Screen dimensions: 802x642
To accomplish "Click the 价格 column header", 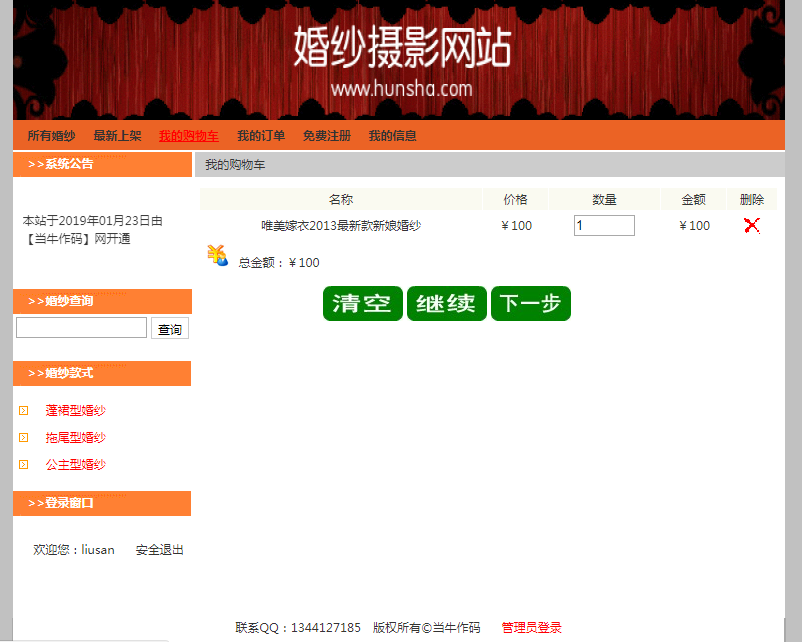I will point(515,200).
